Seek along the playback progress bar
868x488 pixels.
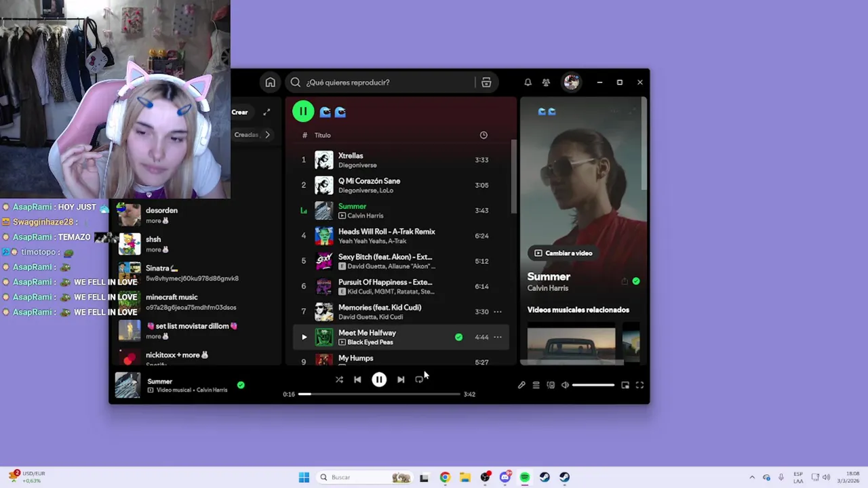tap(379, 394)
